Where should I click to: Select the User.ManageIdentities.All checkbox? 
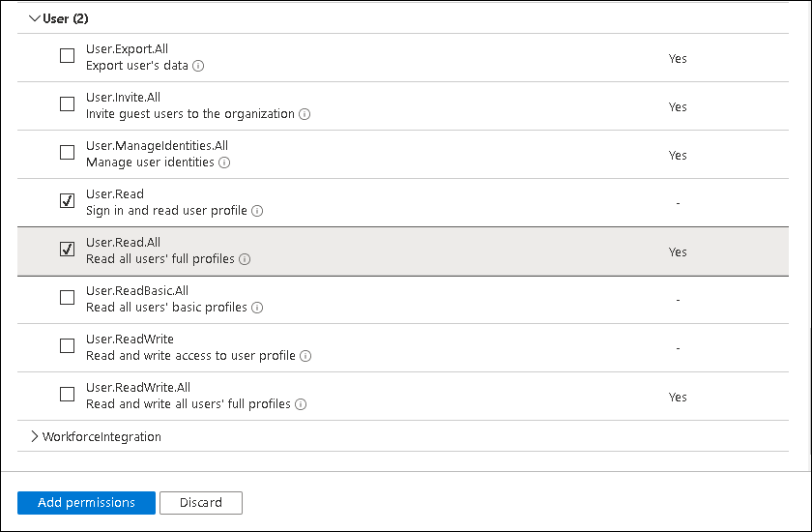(x=67, y=153)
